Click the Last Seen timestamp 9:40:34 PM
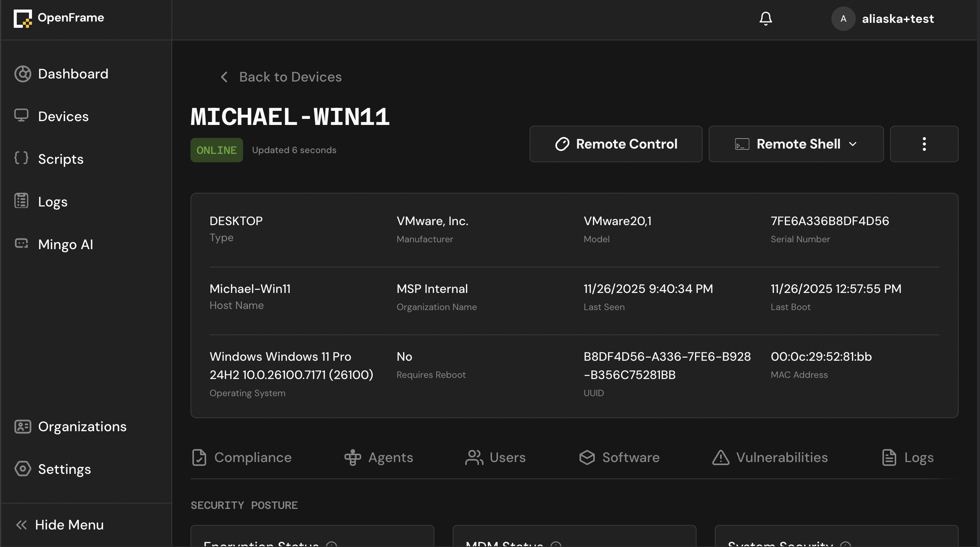The width and height of the screenshot is (980, 547). click(648, 289)
